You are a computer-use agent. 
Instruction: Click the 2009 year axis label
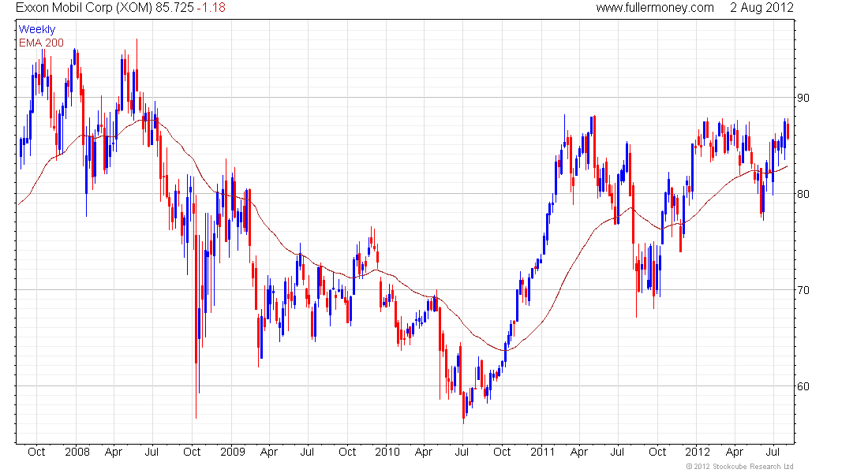pyautogui.click(x=233, y=452)
